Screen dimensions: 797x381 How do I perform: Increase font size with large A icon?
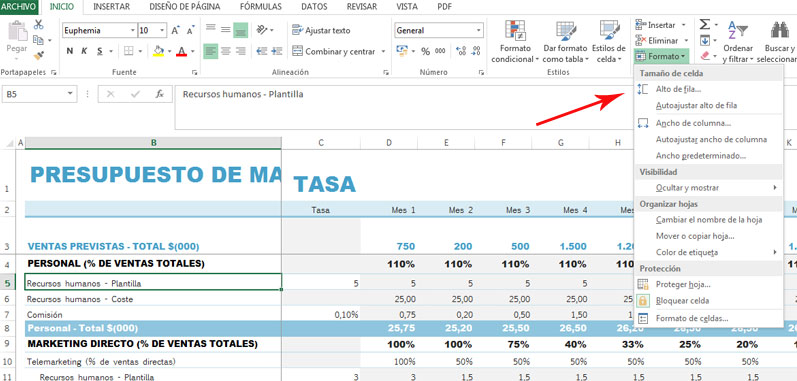tap(175, 30)
